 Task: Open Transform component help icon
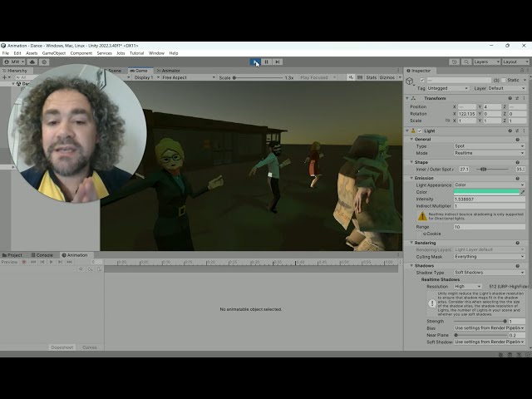(510, 98)
